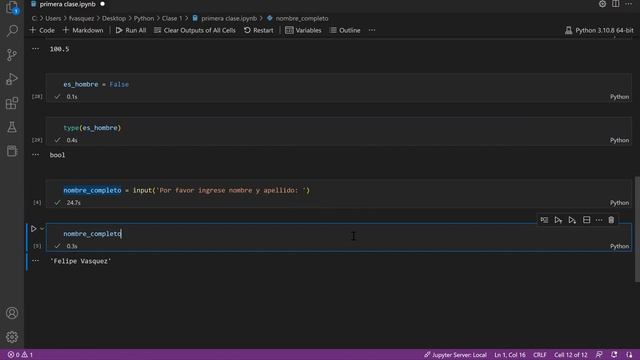This screenshot has height=360, width=640.
Task: Open the Source Control view
Action: tap(12, 55)
